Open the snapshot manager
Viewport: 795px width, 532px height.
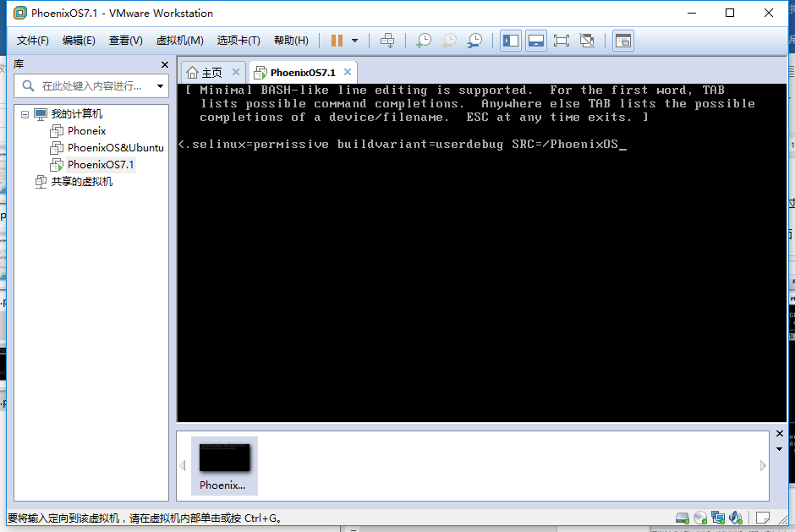[475, 41]
